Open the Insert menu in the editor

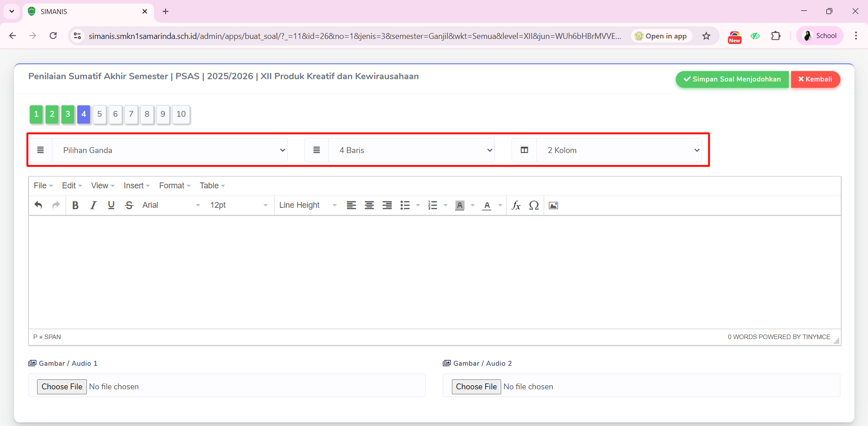point(136,186)
